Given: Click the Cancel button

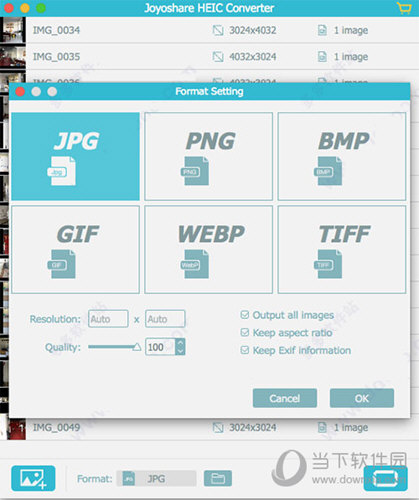Looking at the screenshot, I should pos(285,398).
